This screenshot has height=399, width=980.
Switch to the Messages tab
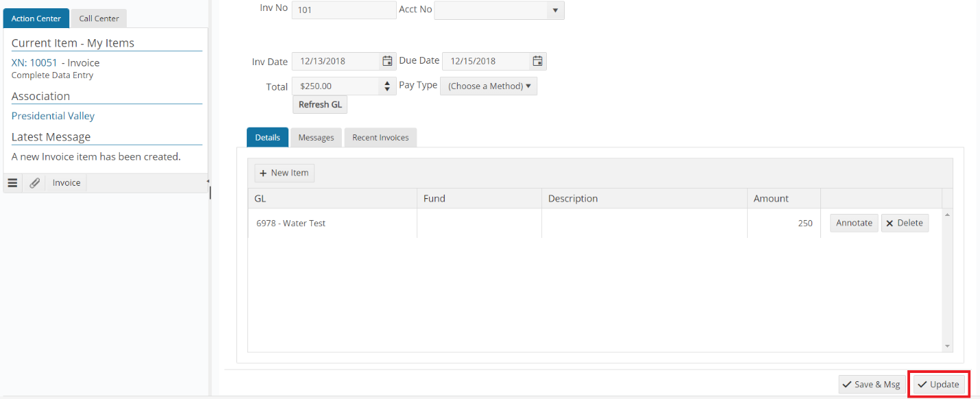pyautogui.click(x=316, y=137)
